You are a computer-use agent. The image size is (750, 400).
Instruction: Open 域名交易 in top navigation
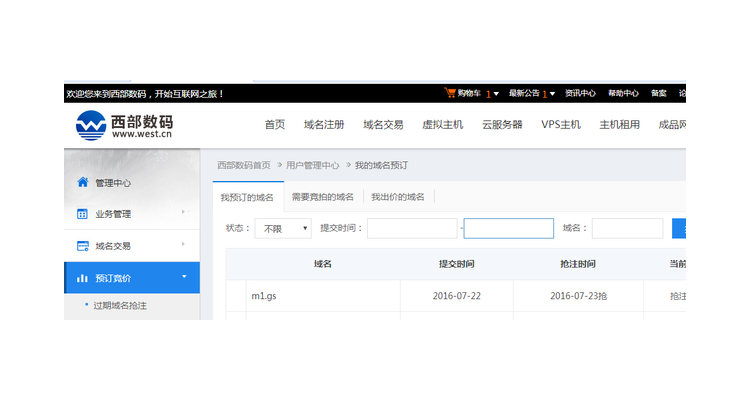tap(383, 125)
